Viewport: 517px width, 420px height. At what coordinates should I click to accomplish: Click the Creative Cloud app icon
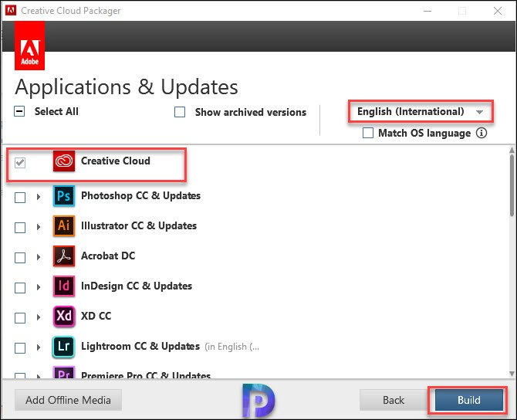(64, 161)
